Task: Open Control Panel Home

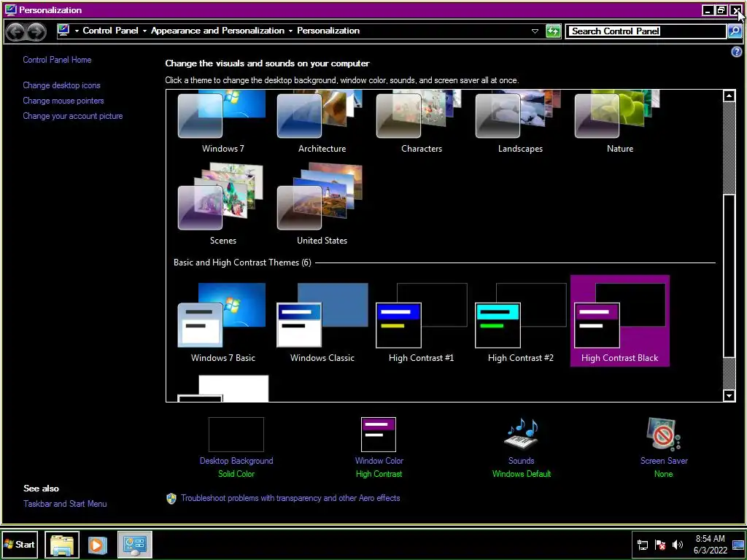Action: pos(57,60)
